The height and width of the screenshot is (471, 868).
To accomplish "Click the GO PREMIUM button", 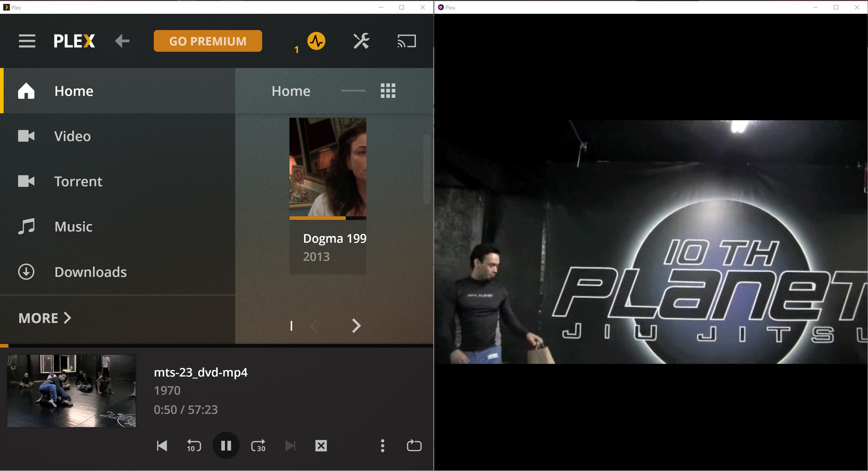I will (208, 41).
